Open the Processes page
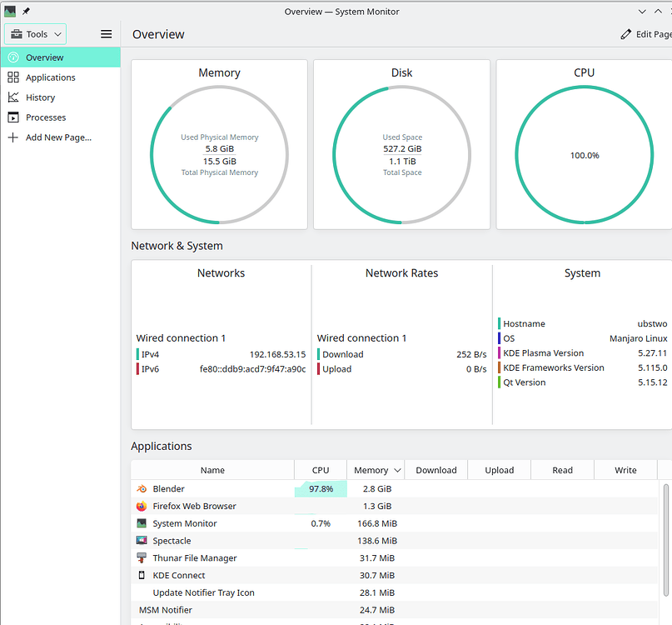This screenshot has height=625, width=672. coord(61,117)
